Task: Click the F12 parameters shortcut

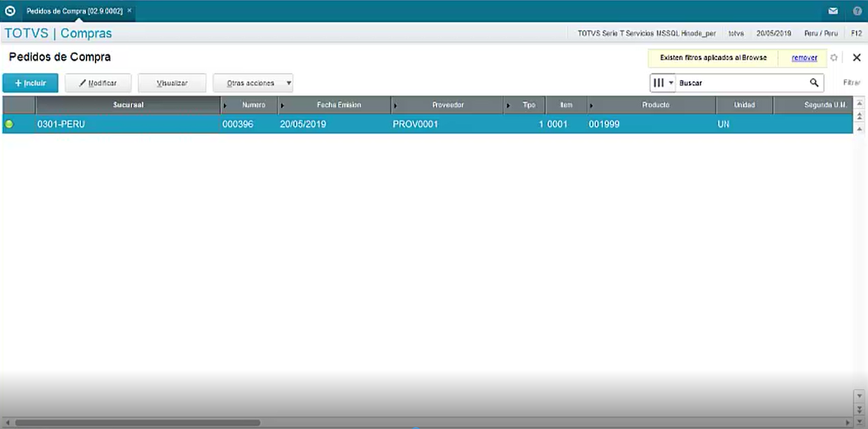Action: tap(857, 33)
